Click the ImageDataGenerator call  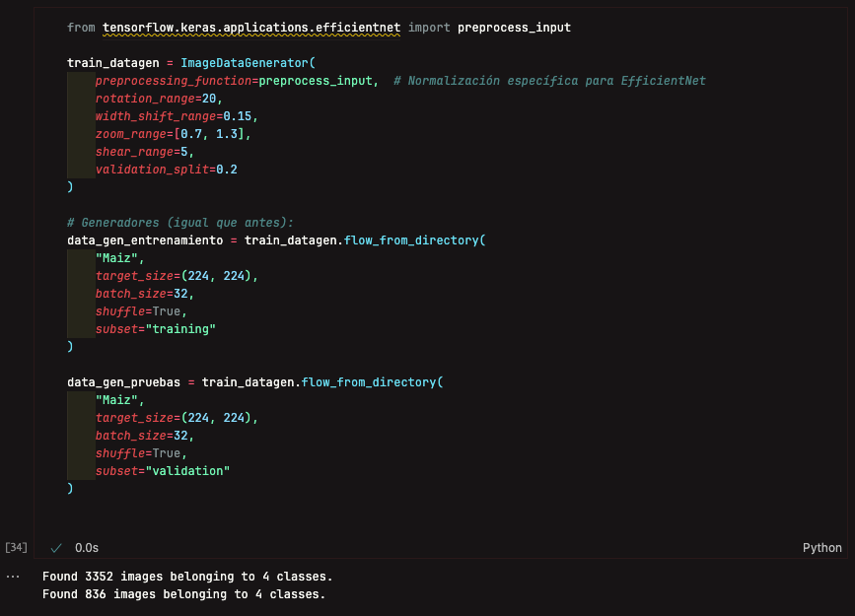(248, 63)
